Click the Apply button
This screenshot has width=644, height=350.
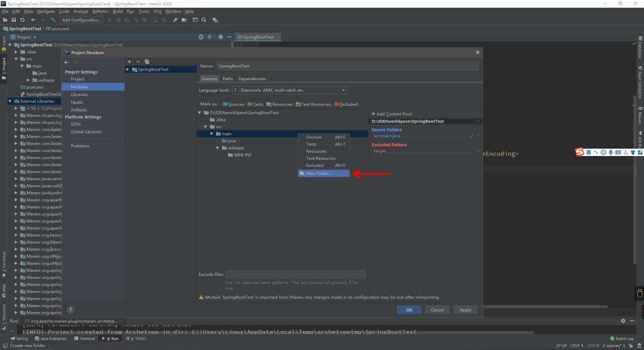[x=465, y=310]
